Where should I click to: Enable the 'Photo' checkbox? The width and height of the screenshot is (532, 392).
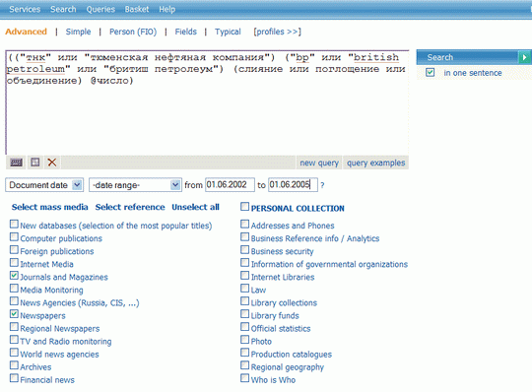coord(244,340)
